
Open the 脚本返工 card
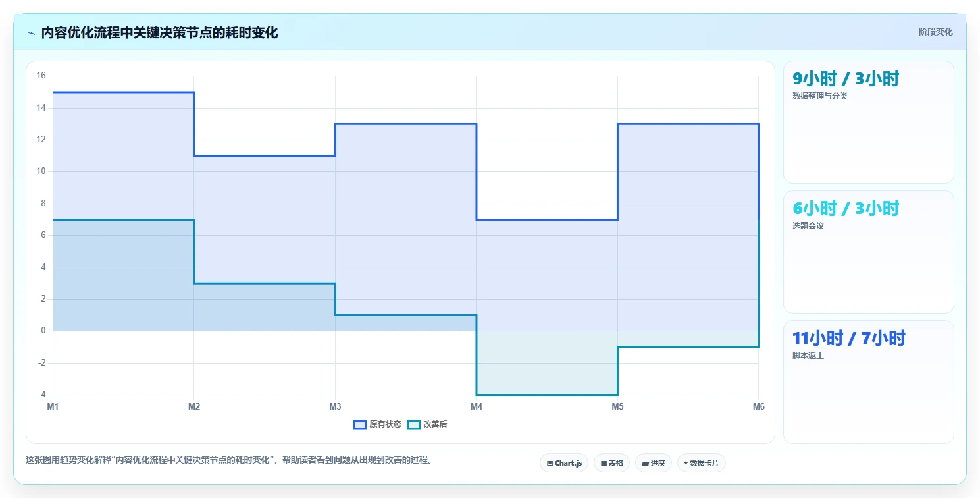(868, 381)
